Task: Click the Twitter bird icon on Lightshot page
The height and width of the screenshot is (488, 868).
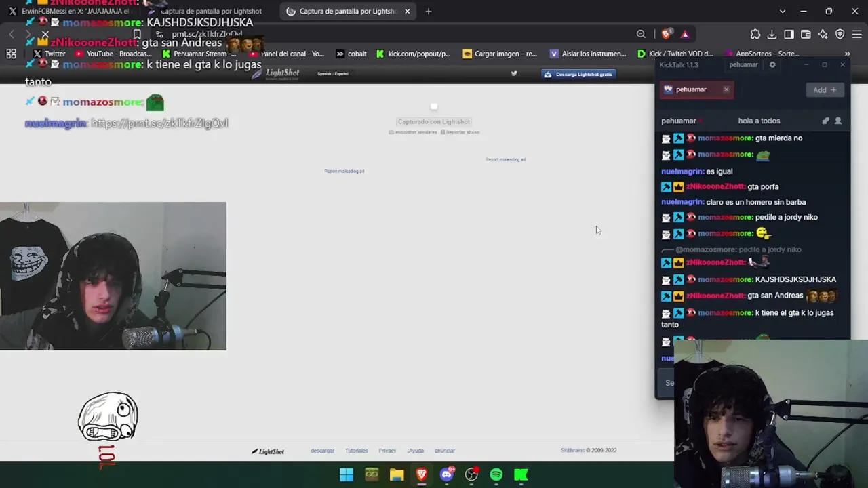Action: tap(514, 73)
